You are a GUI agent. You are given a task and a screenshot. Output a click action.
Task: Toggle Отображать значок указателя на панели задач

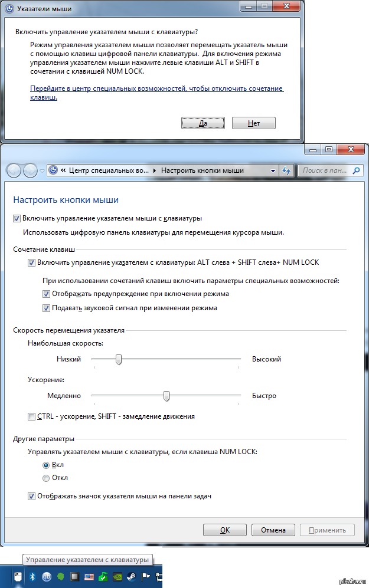(x=31, y=497)
